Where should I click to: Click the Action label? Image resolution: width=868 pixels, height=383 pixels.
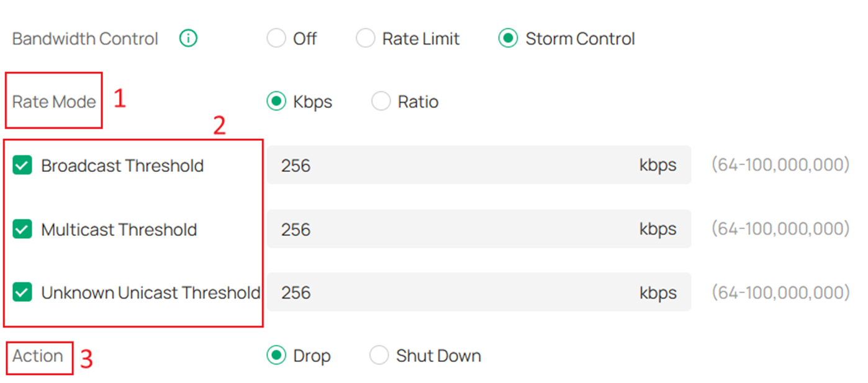coord(37,355)
